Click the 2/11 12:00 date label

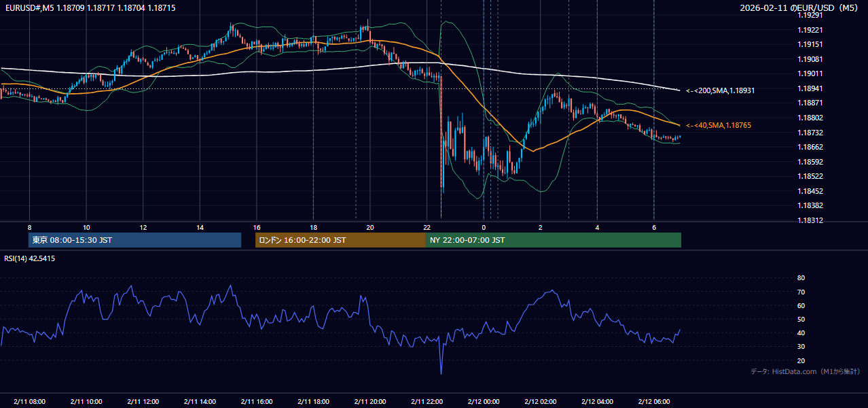pos(143,401)
